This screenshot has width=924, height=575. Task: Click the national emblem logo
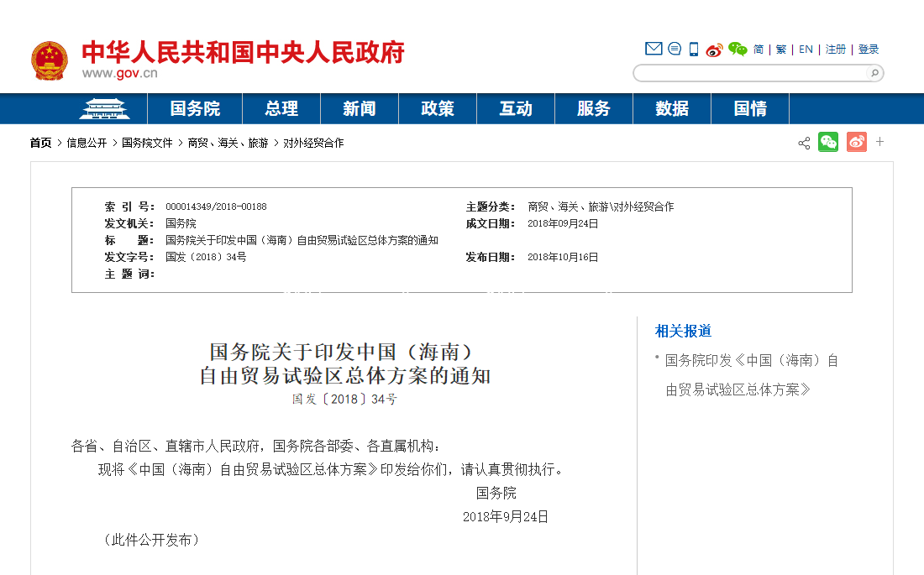50,60
